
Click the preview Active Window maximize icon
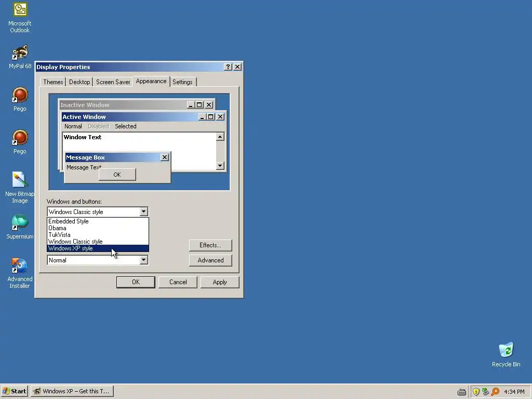(211, 117)
